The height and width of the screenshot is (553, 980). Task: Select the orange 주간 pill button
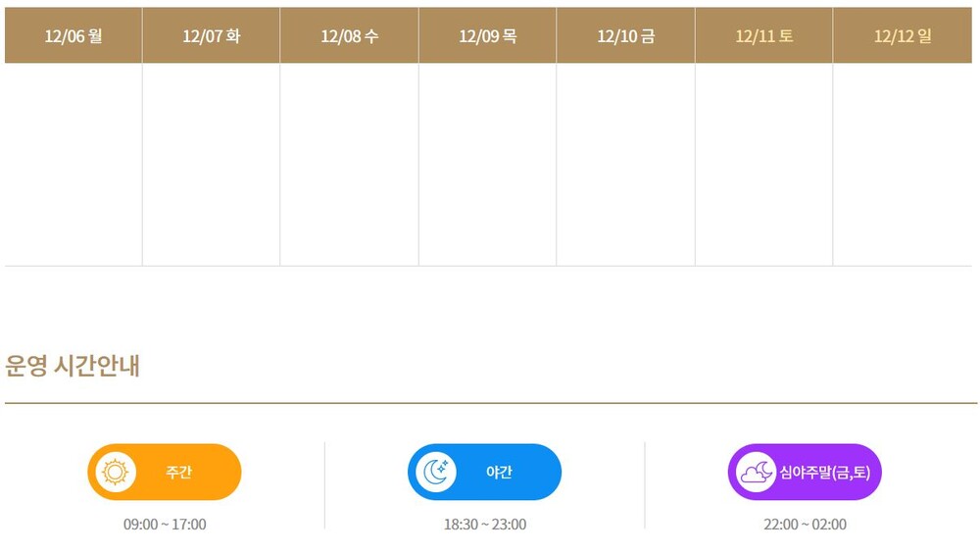(165, 472)
